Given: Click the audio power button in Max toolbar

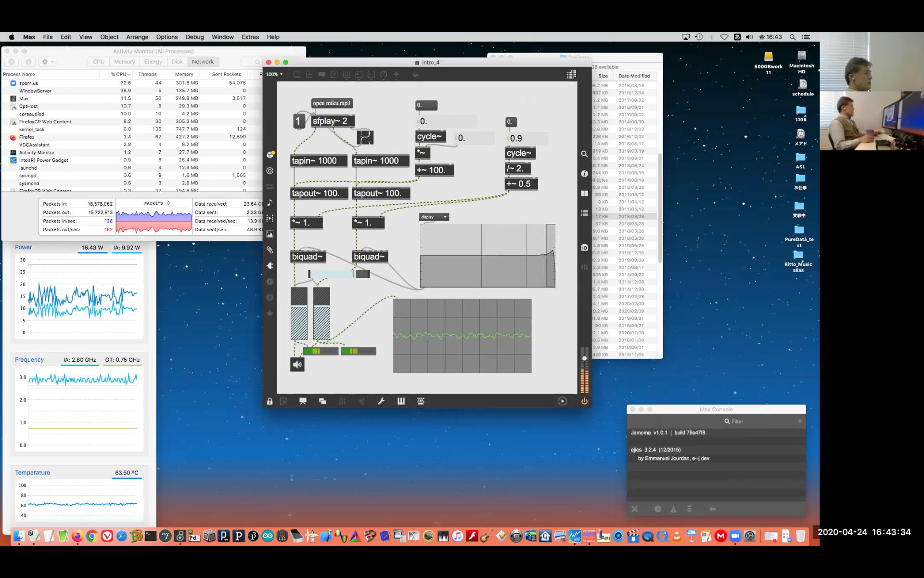Looking at the screenshot, I should pos(584,401).
